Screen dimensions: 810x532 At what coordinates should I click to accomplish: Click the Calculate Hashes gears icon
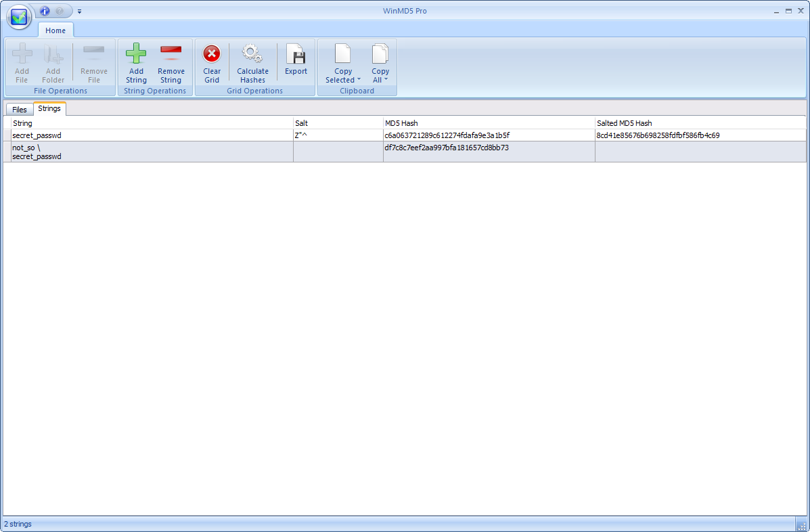[x=252, y=53]
